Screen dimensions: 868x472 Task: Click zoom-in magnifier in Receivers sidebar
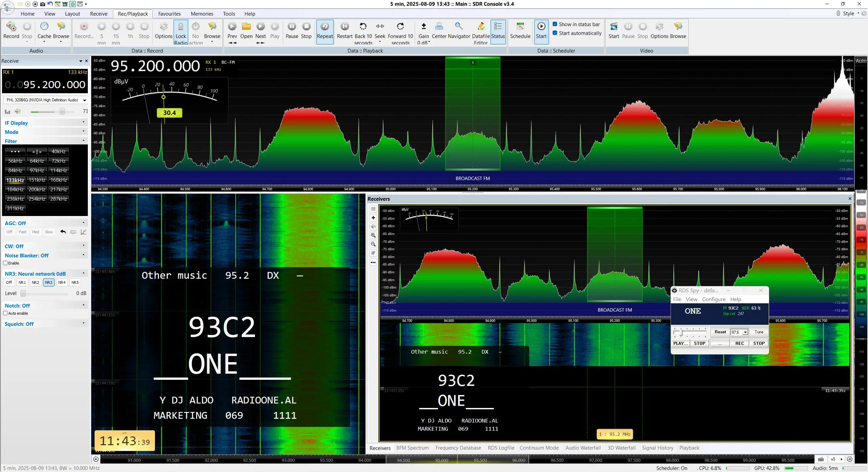click(x=373, y=235)
